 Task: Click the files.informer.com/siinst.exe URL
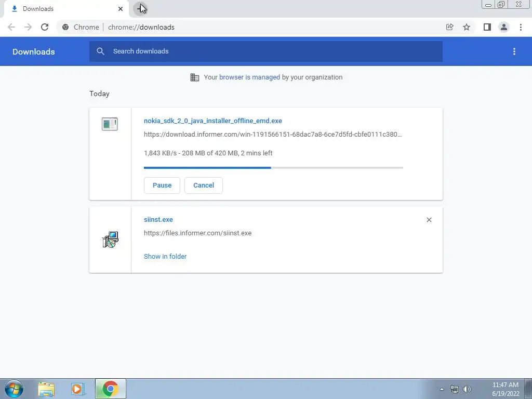(198, 233)
